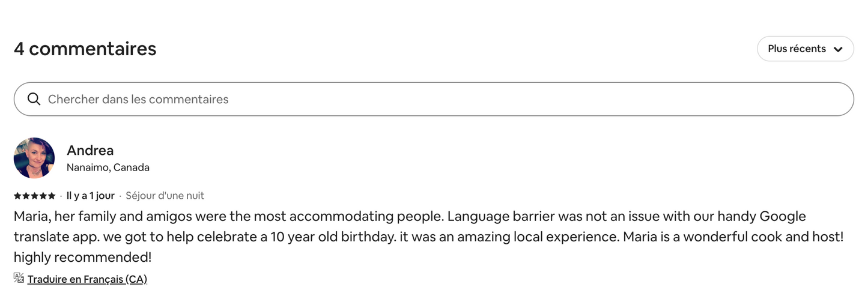868x299 pixels.
Task: Click Andrea's review text about Maria
Action: [x=429, y=237]
